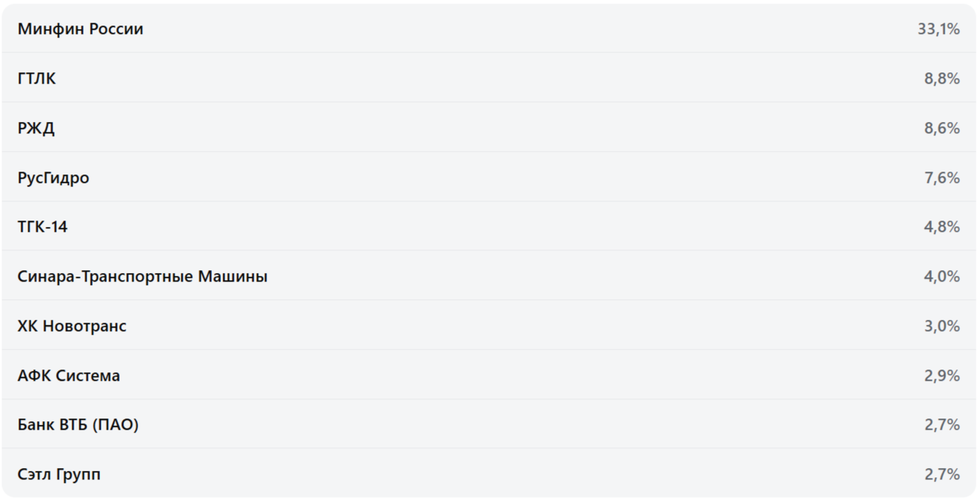Select the 8,8% share for ГТЛК

942,79
